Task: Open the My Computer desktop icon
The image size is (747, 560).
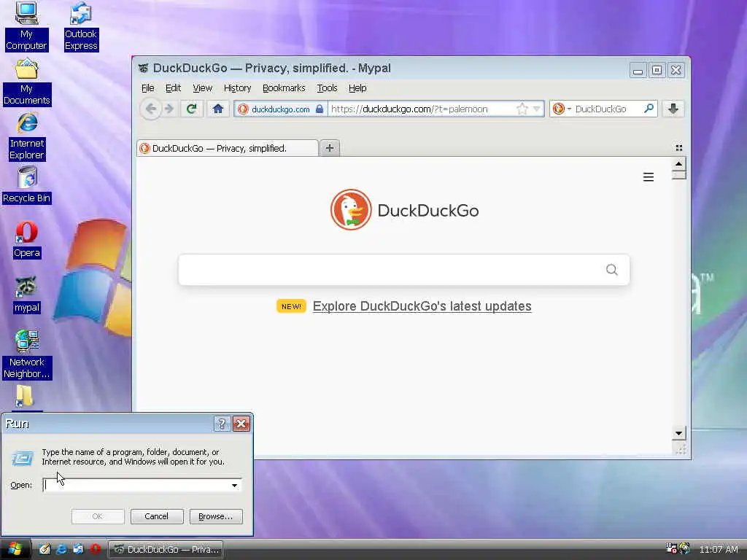Action: coord(26,26)
